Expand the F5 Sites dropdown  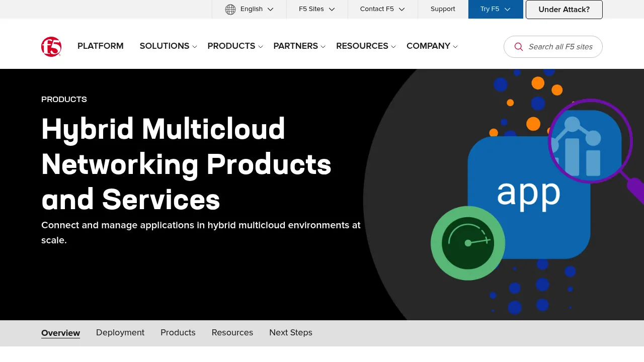pyautogui.click(x=317, y=9)
